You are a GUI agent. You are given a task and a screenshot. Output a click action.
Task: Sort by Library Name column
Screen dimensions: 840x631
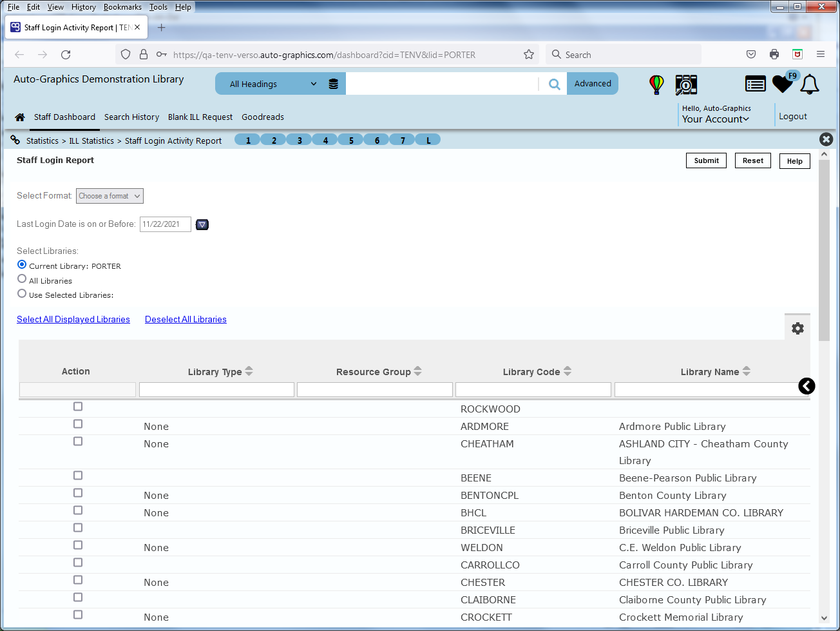pyautogui.click(x=747, y=371)
